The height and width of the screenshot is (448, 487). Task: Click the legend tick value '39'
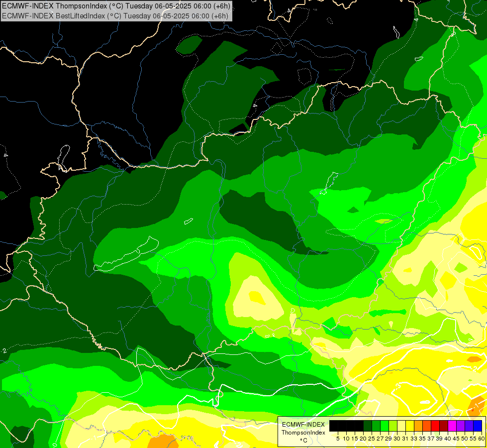[439, 439]
